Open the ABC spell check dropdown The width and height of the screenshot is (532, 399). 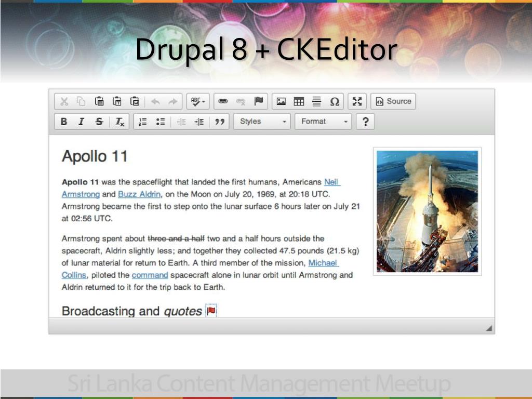(198, 101)
